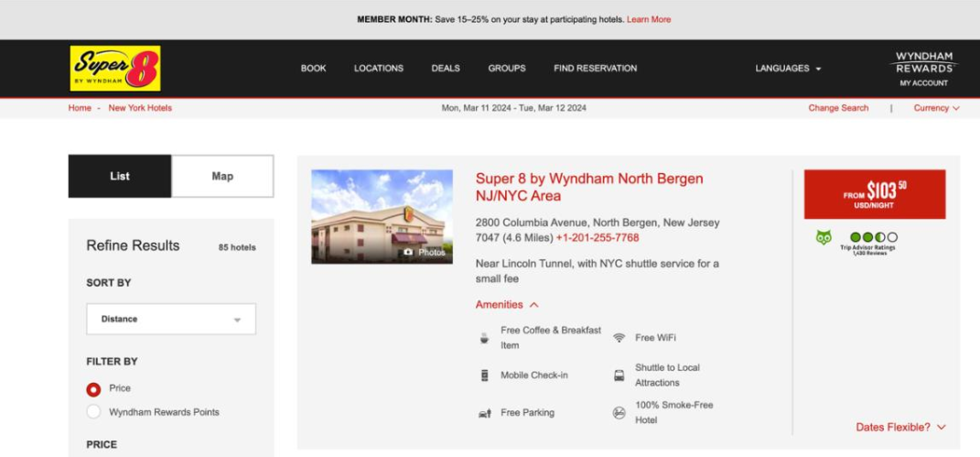
Task: Click the Free WiFi signal icon
Action: (619, 338)
